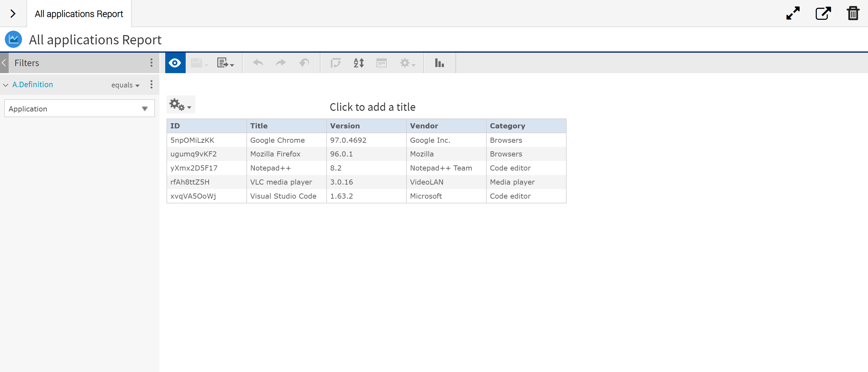The image size is (868, 372).
Task: Open the bar chart view
Action: coord(439,63)
